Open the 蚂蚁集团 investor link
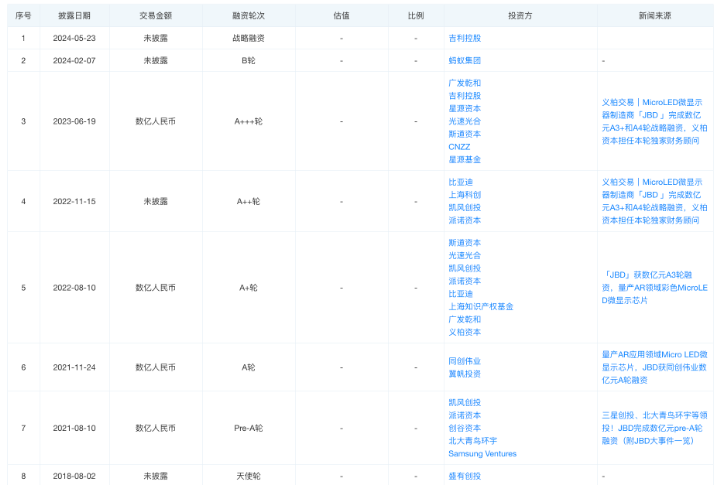The height and width of the screenshot is (496, 720). (x=464, y=61)
